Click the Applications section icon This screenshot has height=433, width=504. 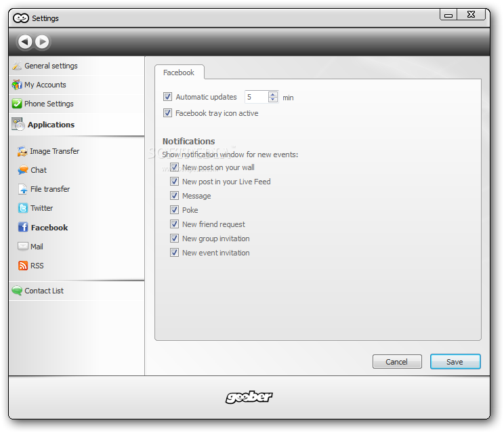click(x=18, y=125)
